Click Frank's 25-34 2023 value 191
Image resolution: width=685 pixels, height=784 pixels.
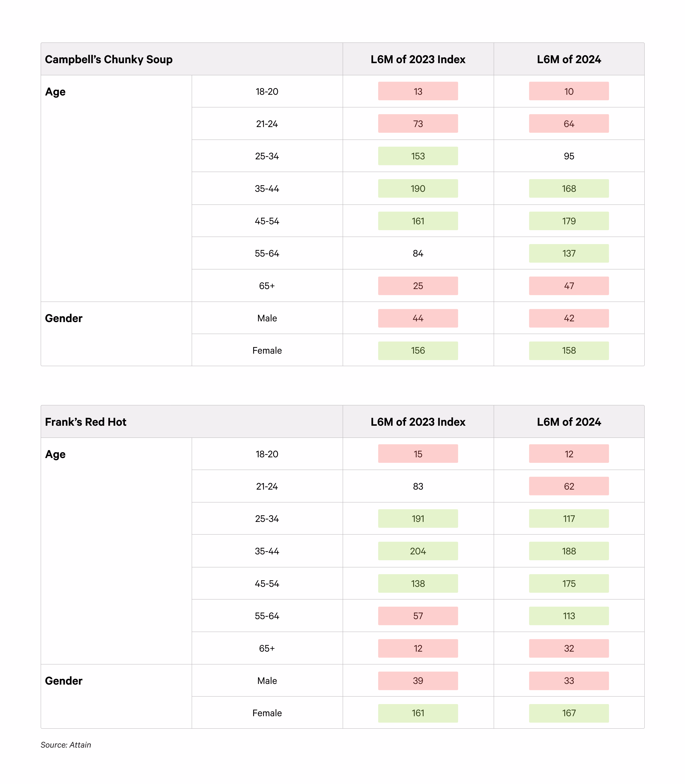point(418,519)
